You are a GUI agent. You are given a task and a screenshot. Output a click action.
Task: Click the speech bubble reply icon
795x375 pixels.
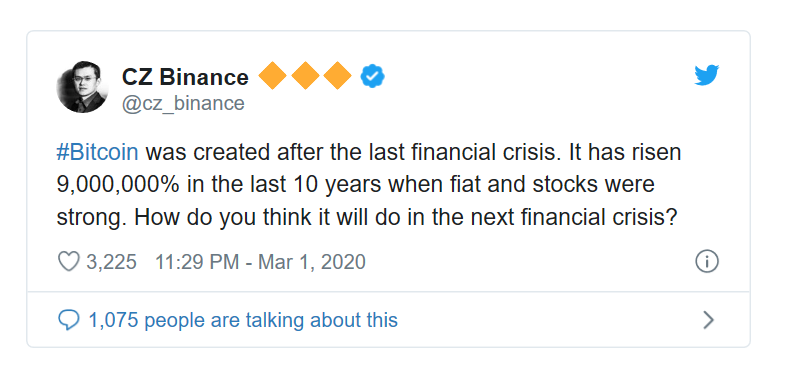coord(68,320)
